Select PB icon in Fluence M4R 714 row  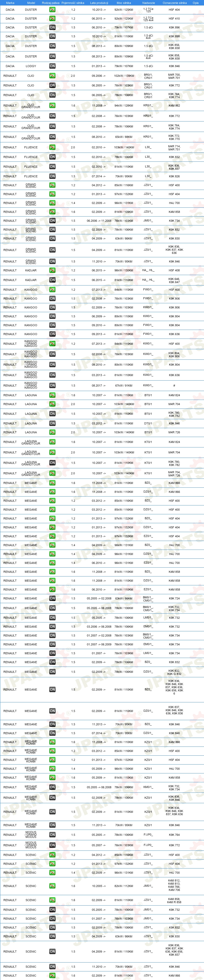52,147
